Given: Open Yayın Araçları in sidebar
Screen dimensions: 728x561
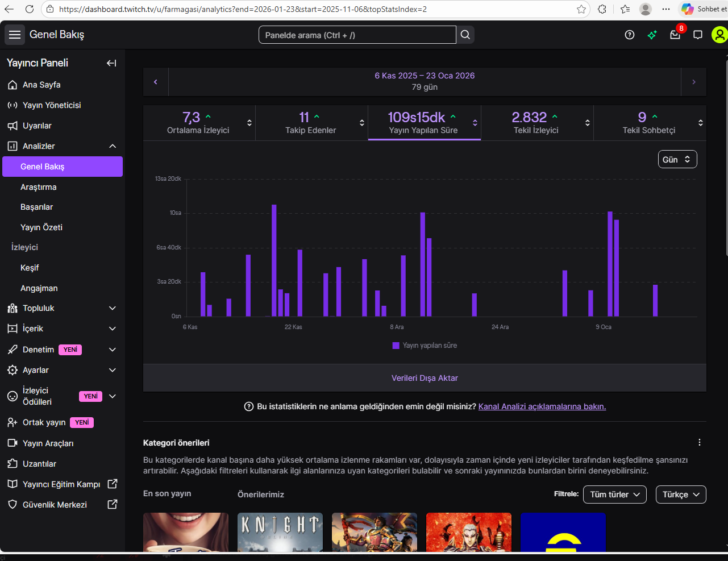Looking at the screenshot, I should click(63, 443).
